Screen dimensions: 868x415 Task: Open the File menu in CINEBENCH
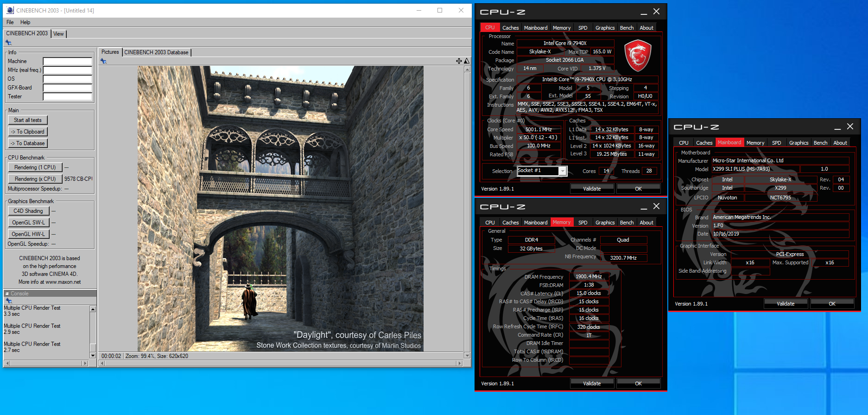(10, 22)
